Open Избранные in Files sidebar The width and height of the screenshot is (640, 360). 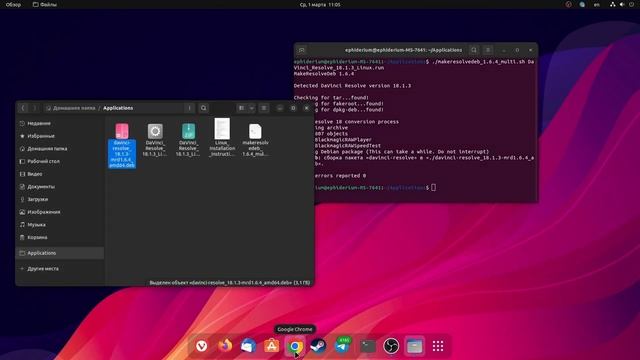(x=60, y=136)
